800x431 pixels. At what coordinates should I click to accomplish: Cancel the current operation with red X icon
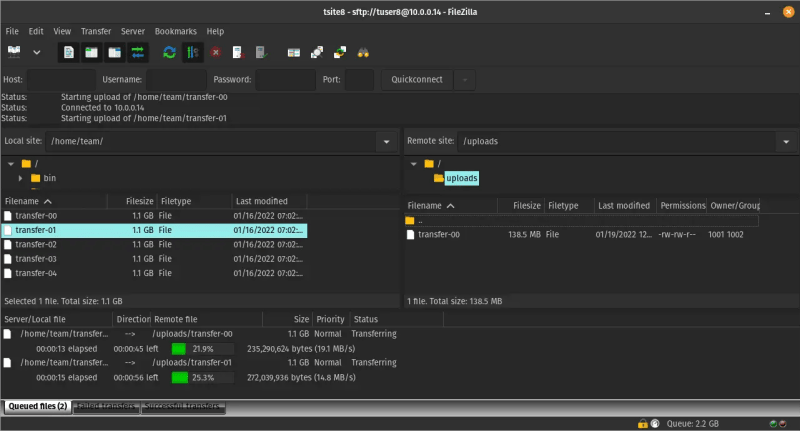coord(216,52)
